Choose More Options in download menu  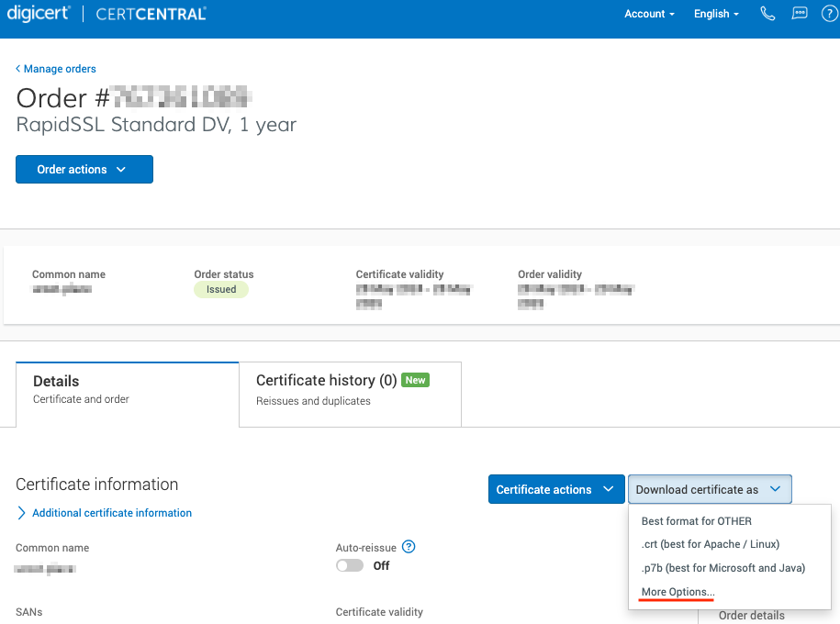[678, 592]
